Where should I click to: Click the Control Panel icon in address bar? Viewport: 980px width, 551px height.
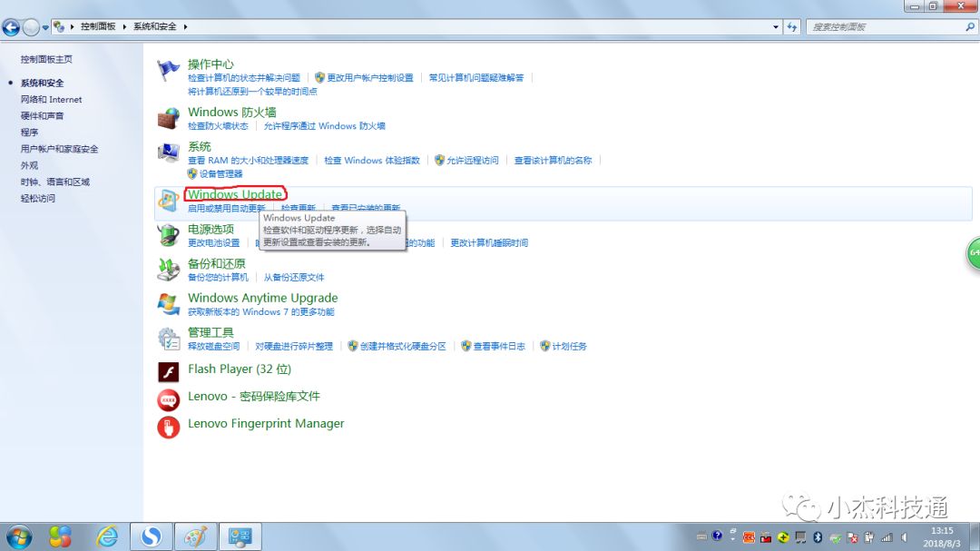coord(59,26)
